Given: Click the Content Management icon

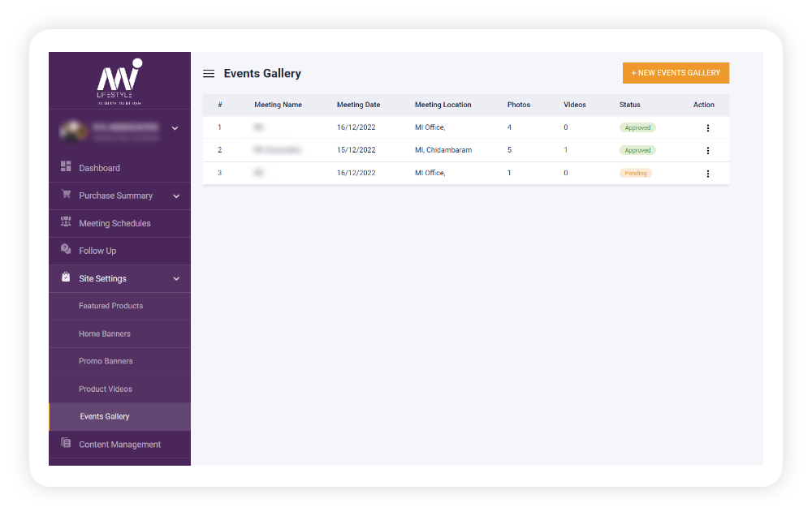Looking at the screenshot, I should pyautogui.click(x=66, y=444).
